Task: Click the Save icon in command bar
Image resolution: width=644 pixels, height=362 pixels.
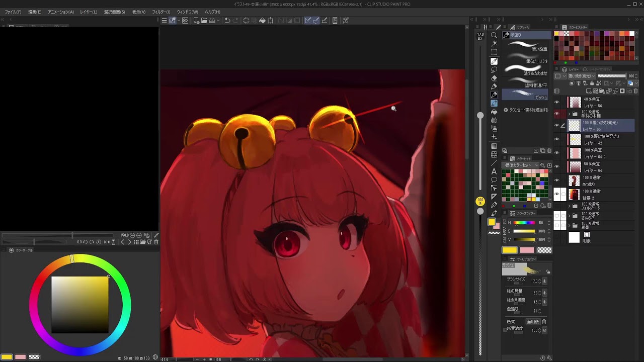Action: 212,21
